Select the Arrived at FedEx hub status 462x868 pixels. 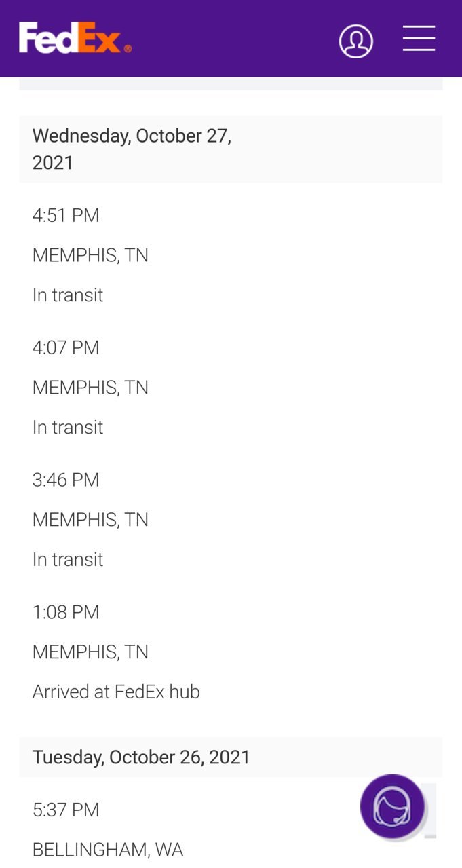116,692
